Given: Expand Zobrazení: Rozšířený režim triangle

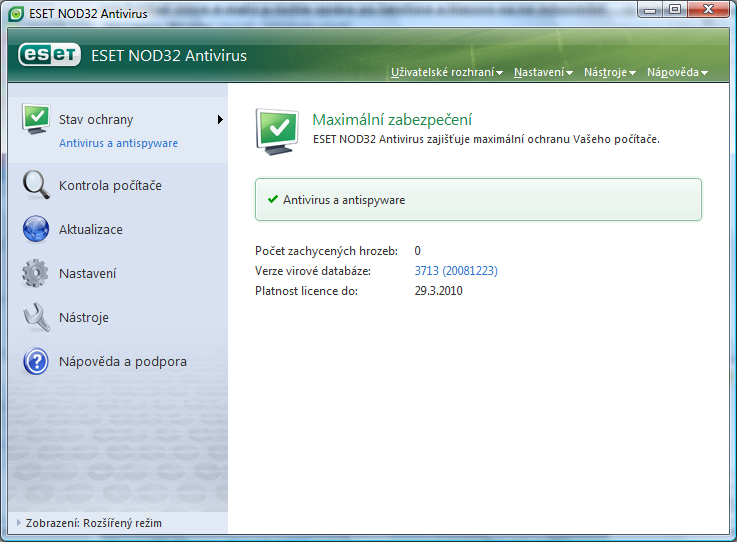Looking at the screenshot, I should [18, 523].
